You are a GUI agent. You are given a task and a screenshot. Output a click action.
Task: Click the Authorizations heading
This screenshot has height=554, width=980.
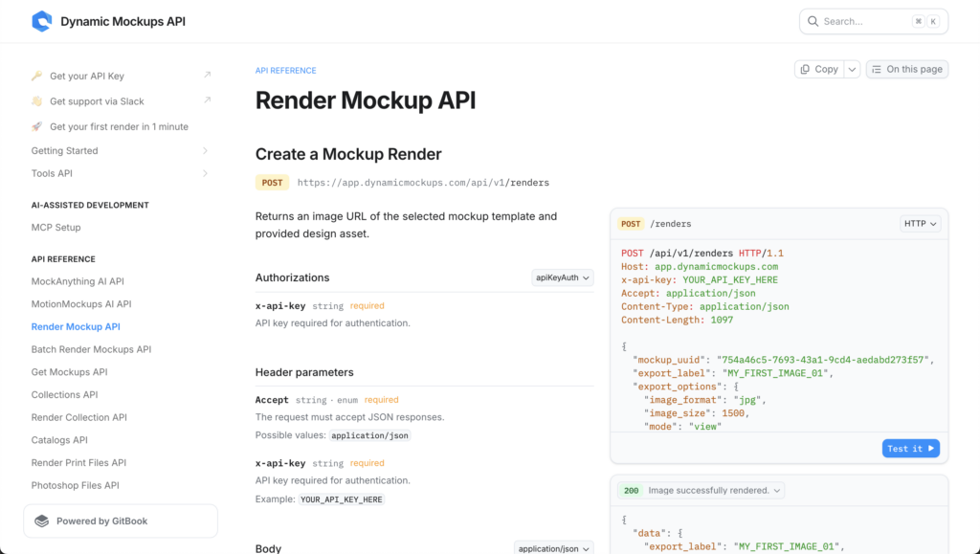point(292,277)
